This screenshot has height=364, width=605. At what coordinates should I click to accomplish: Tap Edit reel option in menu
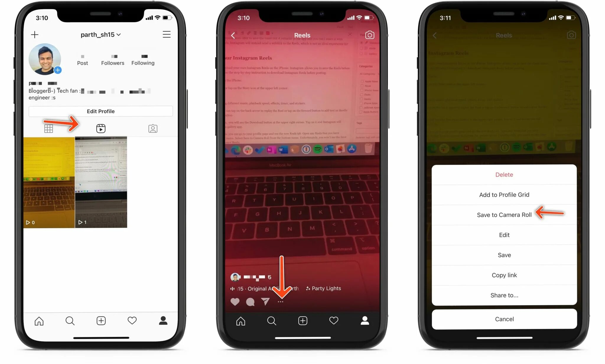[x=504, y=235]
